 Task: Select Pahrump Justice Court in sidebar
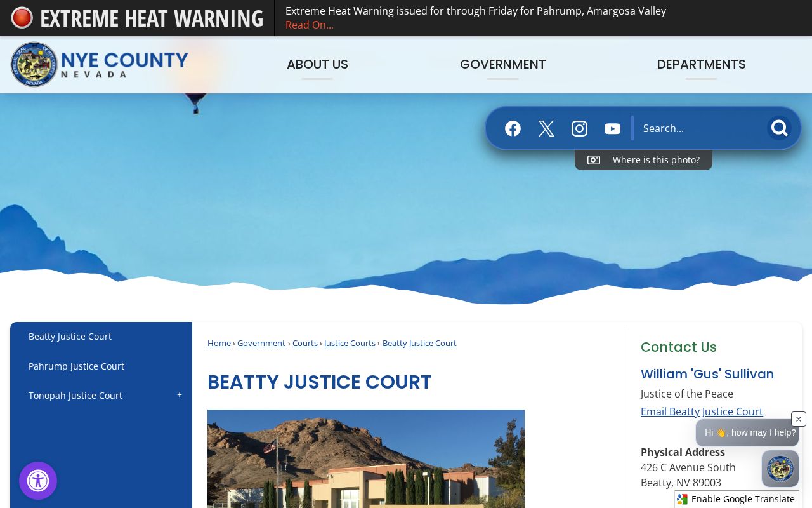click(76, 366)
